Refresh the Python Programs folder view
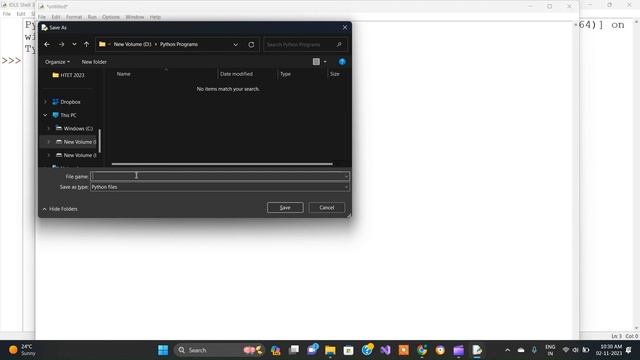 point(251,44)
